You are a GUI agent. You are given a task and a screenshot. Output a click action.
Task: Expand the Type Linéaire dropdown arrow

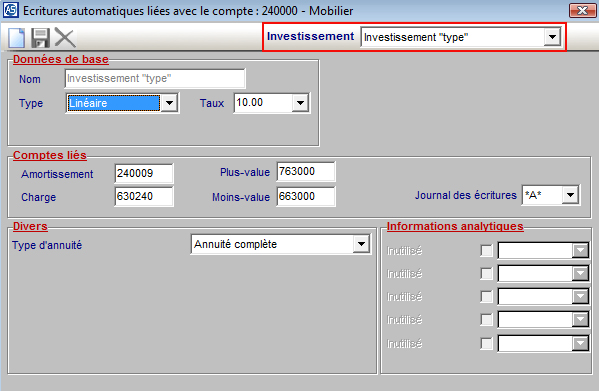click(169, 103)
